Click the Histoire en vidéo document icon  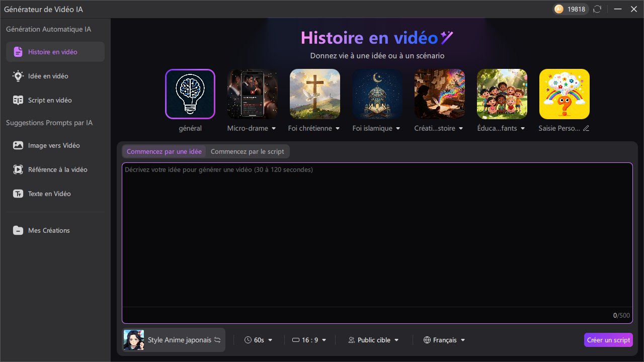pyautogui.click(x=18, y=52)
